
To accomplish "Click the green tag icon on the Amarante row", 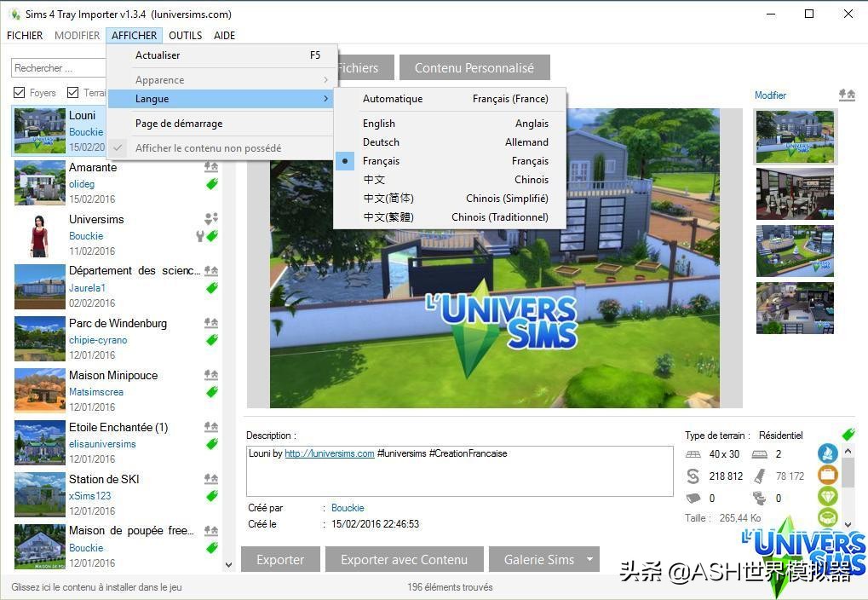I will (x=211, y=184).
